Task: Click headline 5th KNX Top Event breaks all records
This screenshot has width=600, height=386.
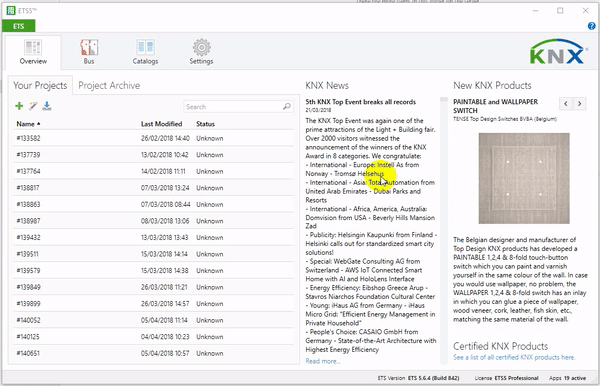Action: click(360, 102)
